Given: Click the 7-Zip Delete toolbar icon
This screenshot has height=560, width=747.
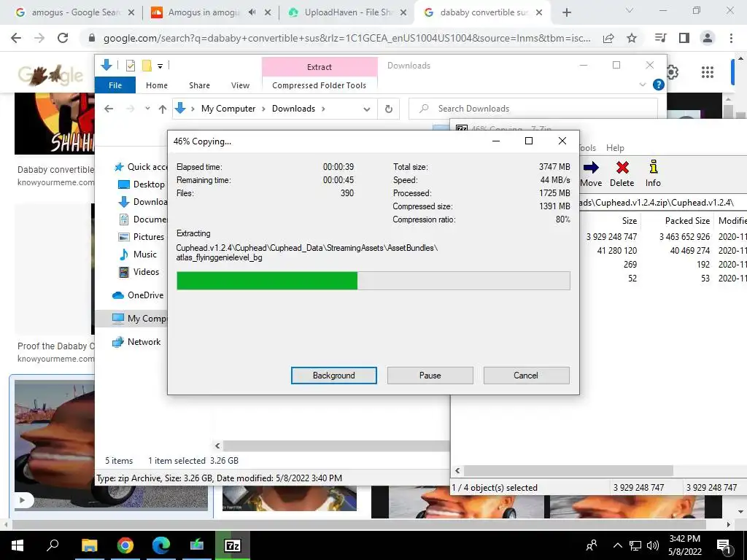Looking at the screenshot, I should (622, 168).
